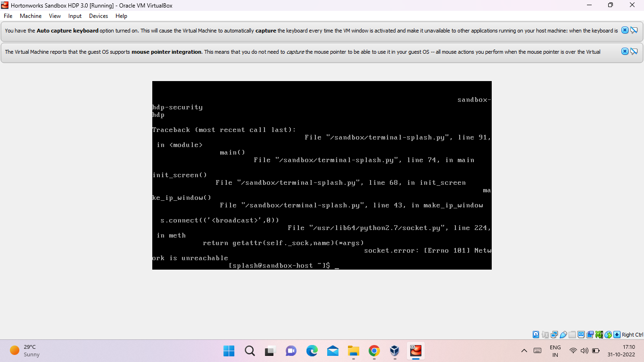
Task: Click the hard disk activity icon
Action: pyautogui.click(x=536, y=334)
